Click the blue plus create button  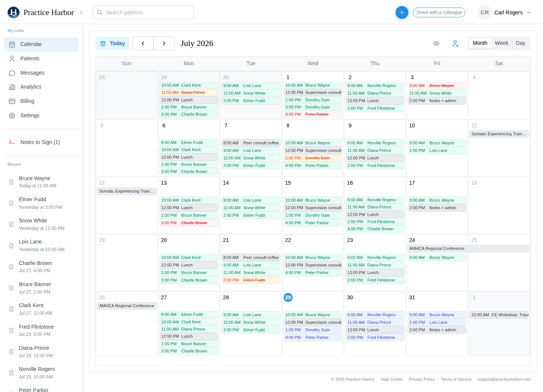pyautogui.click(x=402, y=12)
